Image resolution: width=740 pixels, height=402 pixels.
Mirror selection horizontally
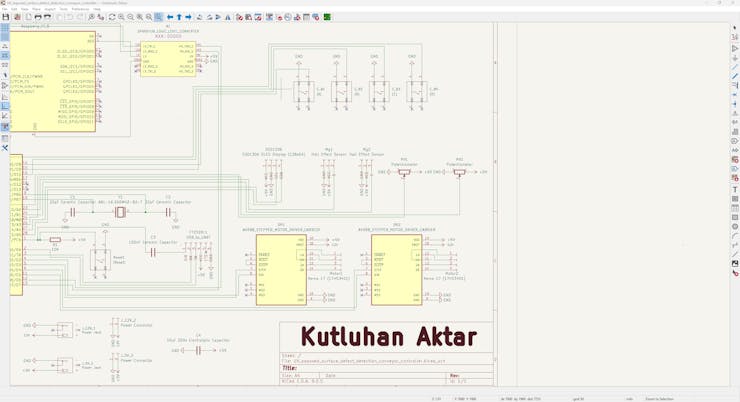pyautogui.click(x=227, y=17)
